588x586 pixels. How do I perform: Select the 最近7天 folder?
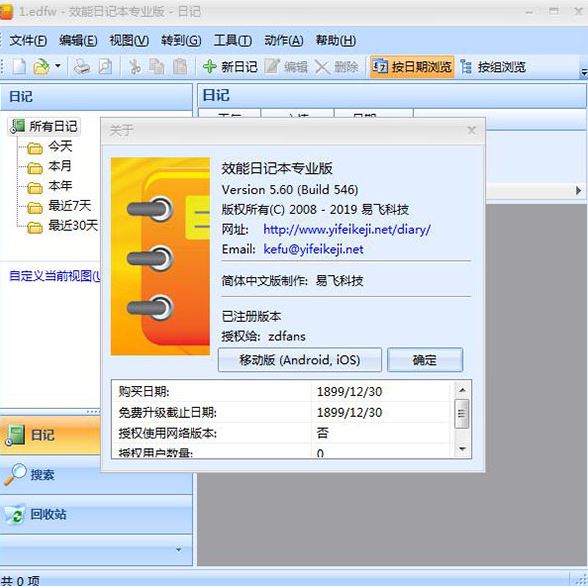pyautogui.click(x=69, y=205)
